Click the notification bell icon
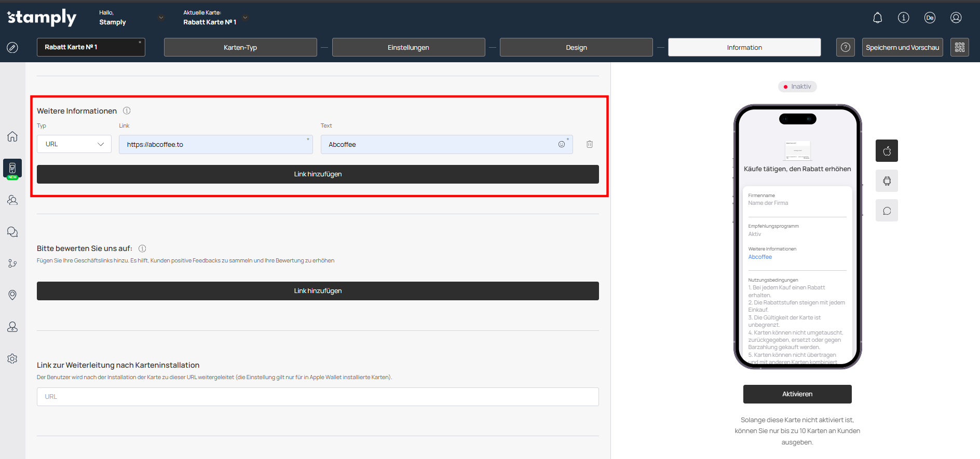 (x=877, y=18)
